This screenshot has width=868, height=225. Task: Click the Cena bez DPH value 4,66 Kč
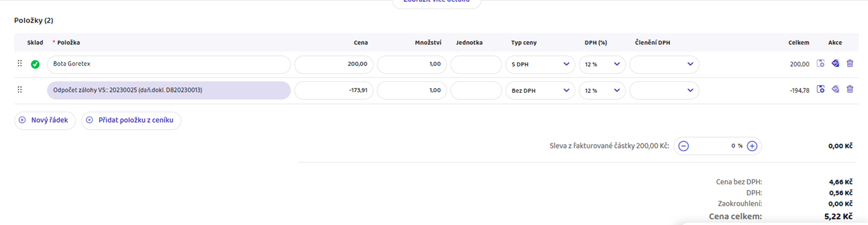pos(841,182)
